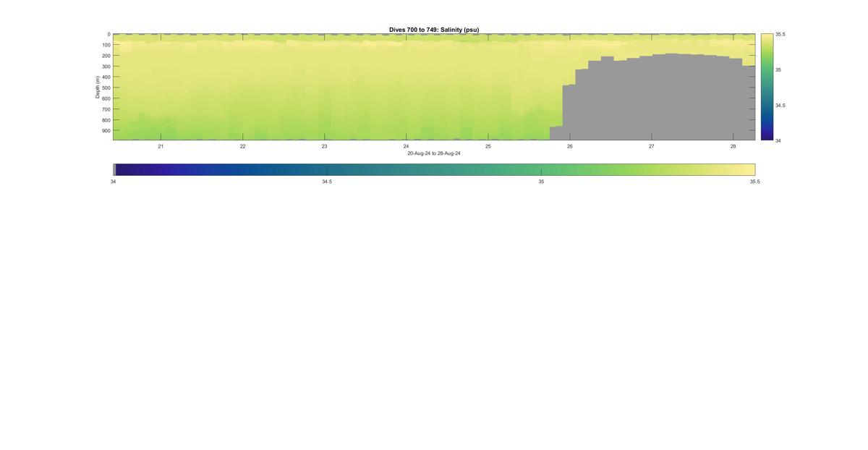Select the "35" label under the horizontal colorbar
The width and height of the screenshot is (868, 450).
(x=541, y=182)
